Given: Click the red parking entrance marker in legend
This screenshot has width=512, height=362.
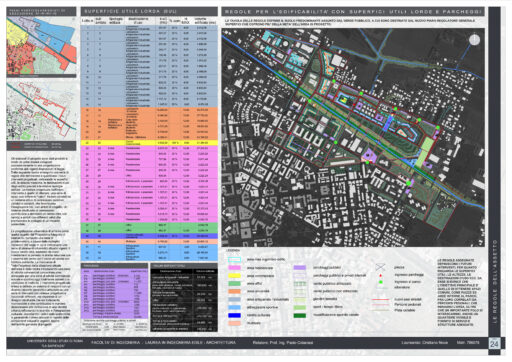Looking at the screenshot, I should click(x=380, y=275).
